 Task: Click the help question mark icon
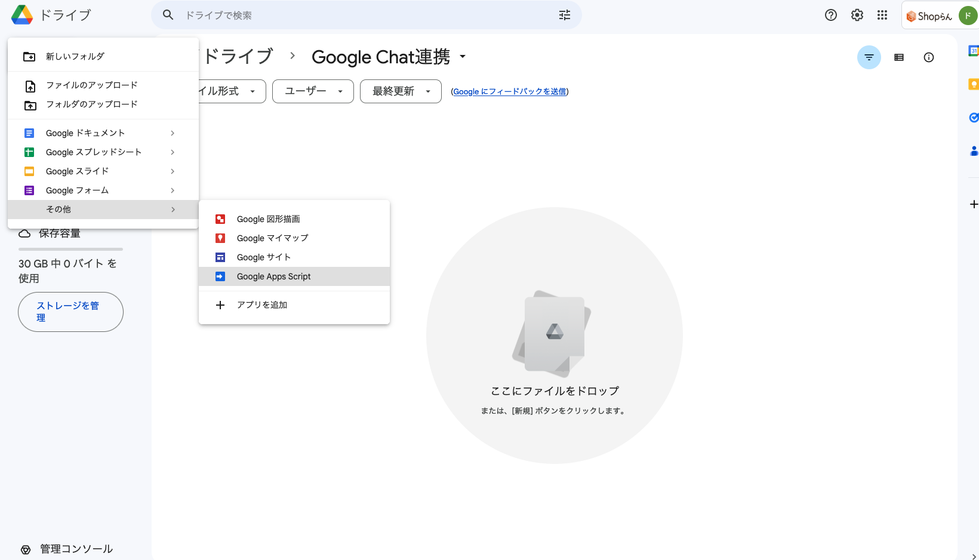831,16
